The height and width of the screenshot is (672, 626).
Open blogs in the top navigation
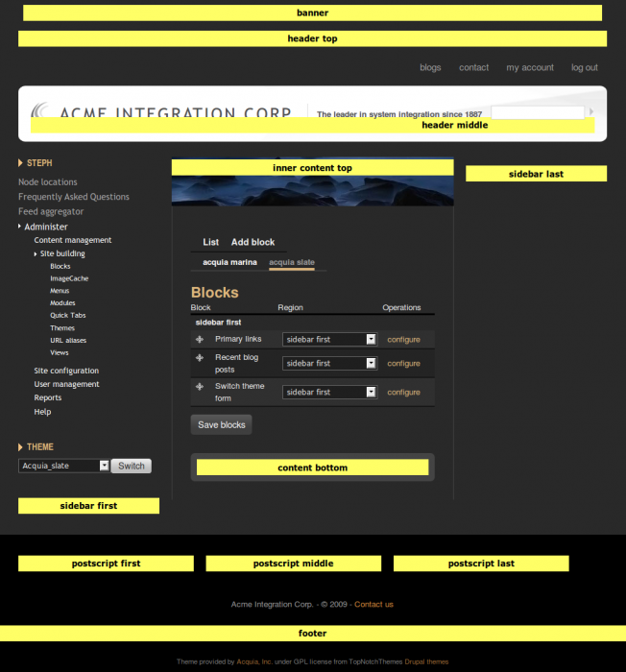pos(430,68)
